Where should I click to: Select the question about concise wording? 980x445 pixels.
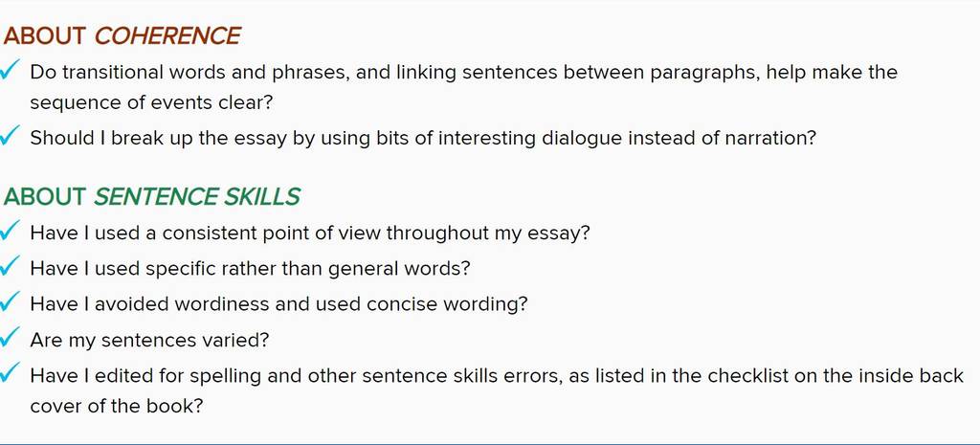(278, 304)
